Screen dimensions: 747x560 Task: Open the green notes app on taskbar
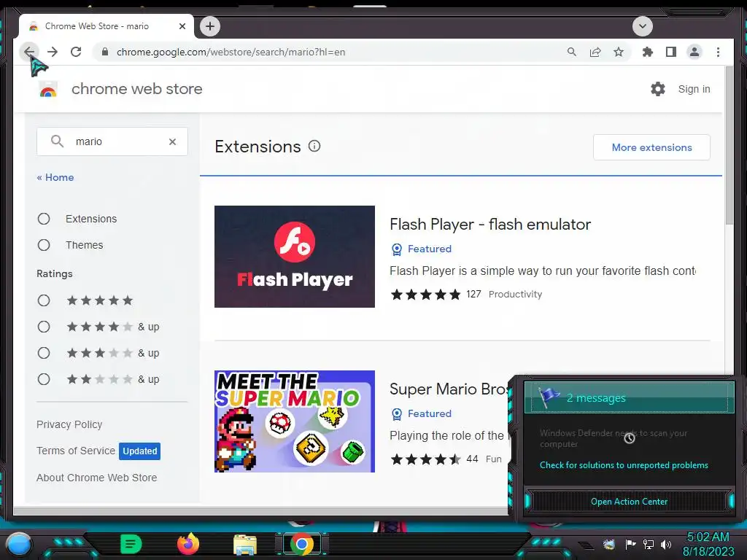(x=131, y=544)
